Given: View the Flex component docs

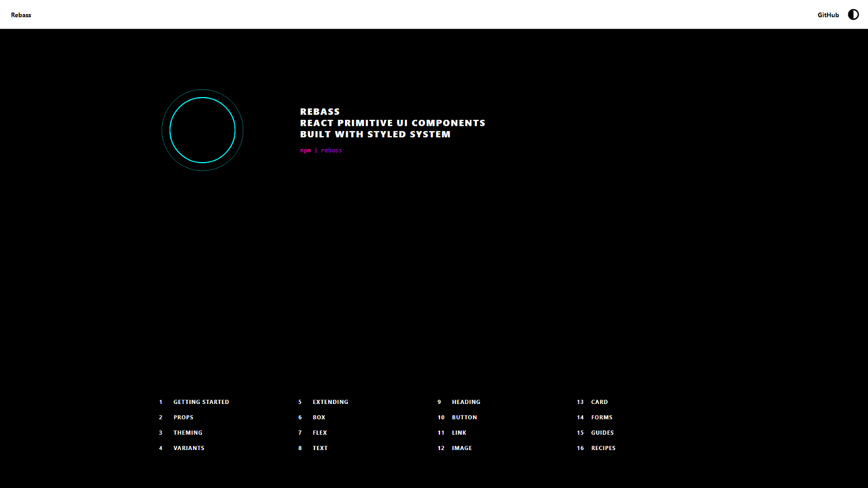Looking at the screenshot, I should coord(320,433).
